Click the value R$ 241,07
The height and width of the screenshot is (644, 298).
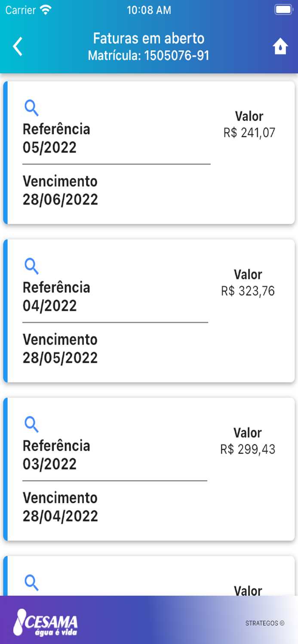click(x=249, y=132)
